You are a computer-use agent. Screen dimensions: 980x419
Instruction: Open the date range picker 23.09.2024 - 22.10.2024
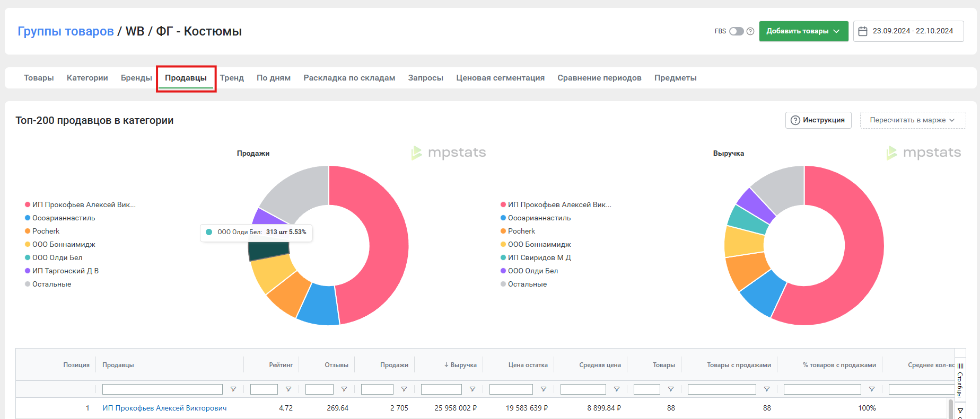908,31
